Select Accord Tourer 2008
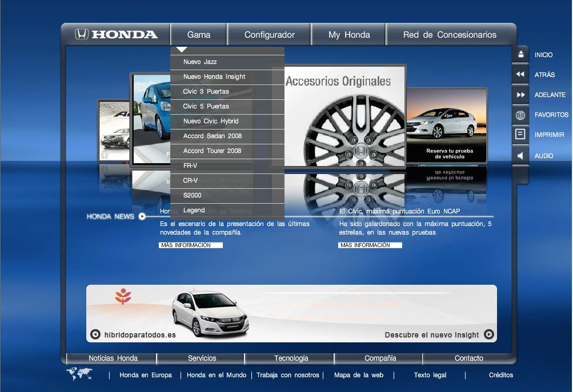The image size is (573, 392). click(x=227, y=151)
